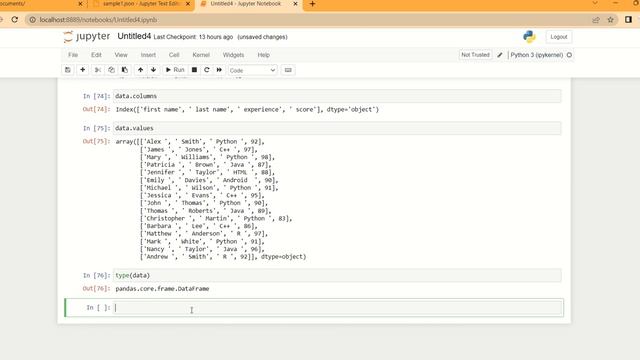Reload the page in browser
640x360 pixels.
tap(15, 20)
